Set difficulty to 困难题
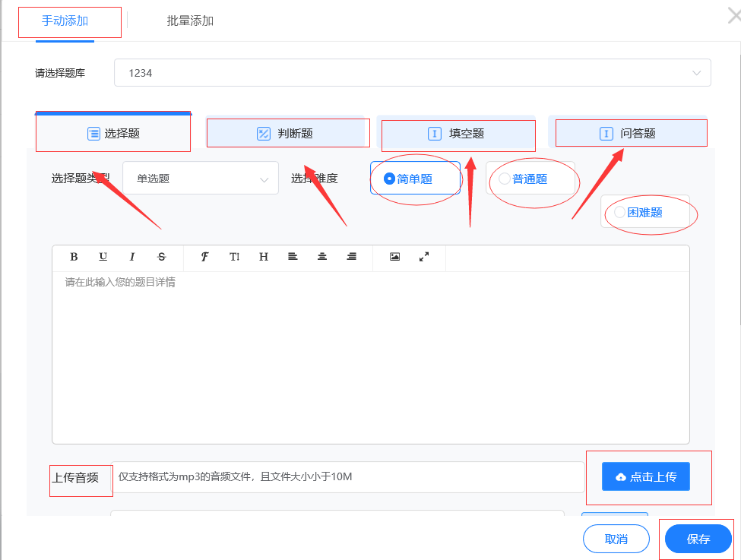This screenshot has height=560, width=741. (619, 212)
